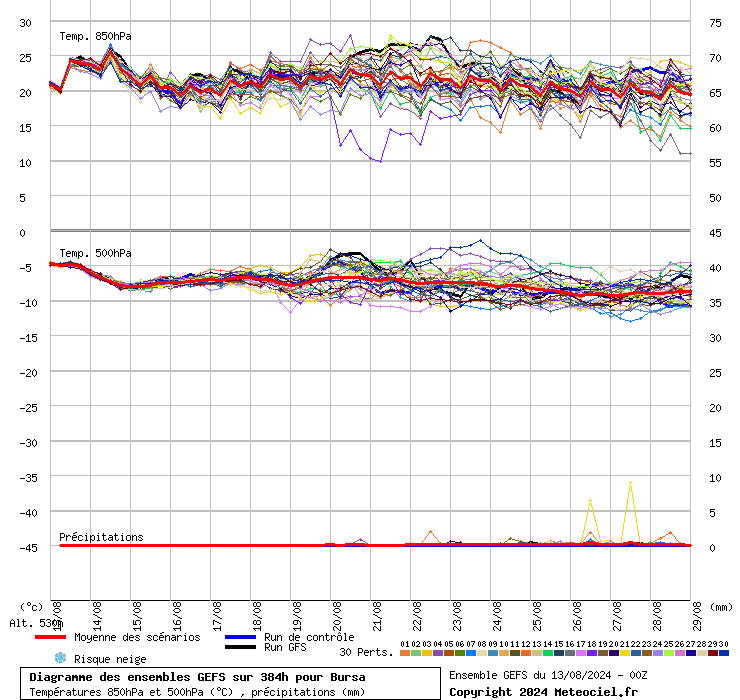Select perturbation 03 yellow swatch

(x=427, y=653)
